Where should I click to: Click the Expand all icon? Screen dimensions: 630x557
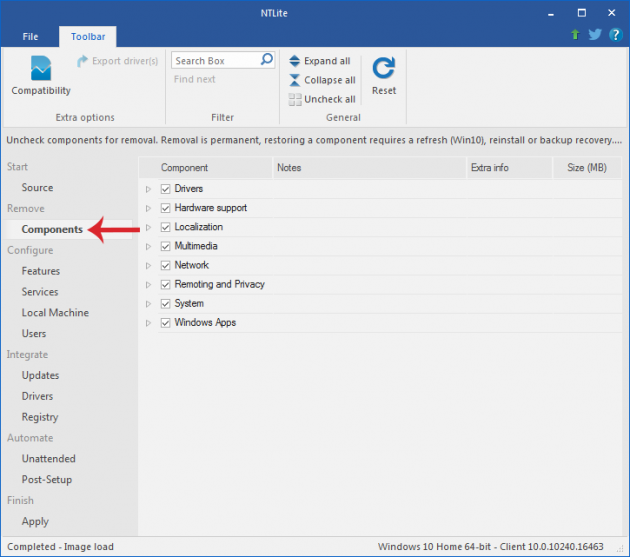point(295,61)
